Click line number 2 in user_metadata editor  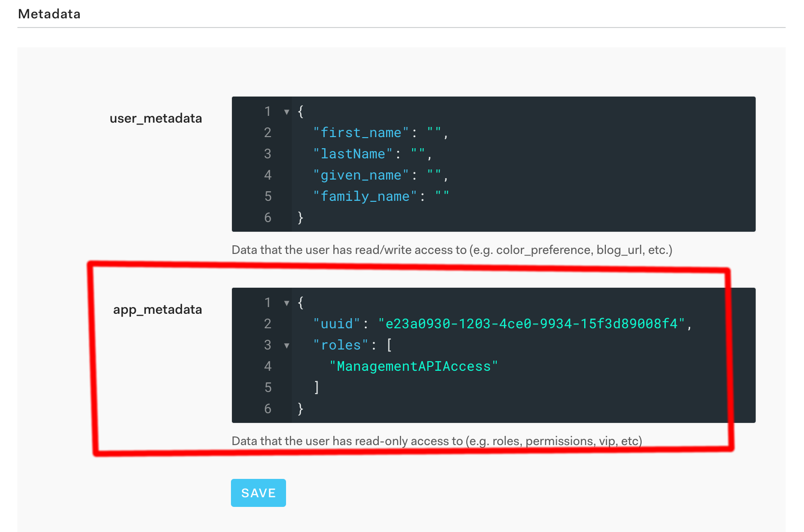pos(268,133)
